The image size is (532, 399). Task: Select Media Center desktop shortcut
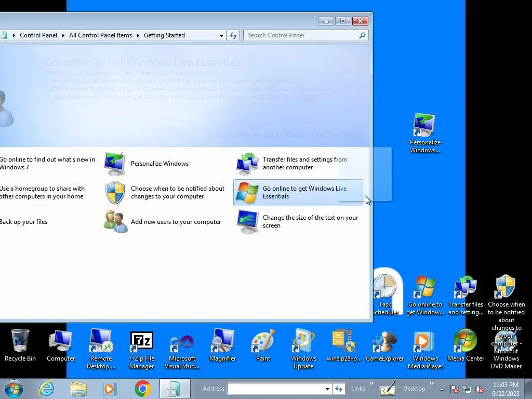465,345
